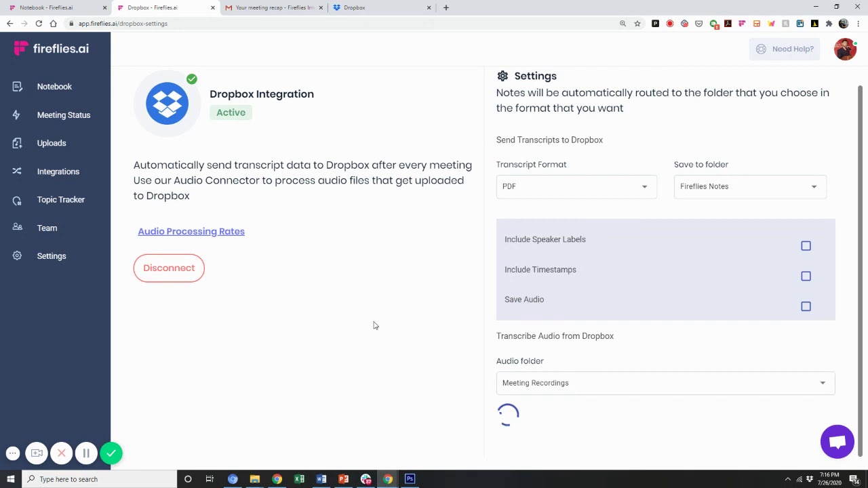Open Integrations in the sidebar
868x488 pixels.
click(x=46, y=171)
